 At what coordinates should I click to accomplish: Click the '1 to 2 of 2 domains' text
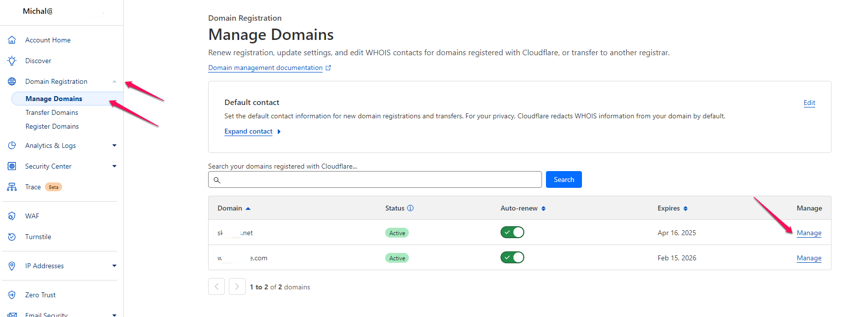point(280,287)
